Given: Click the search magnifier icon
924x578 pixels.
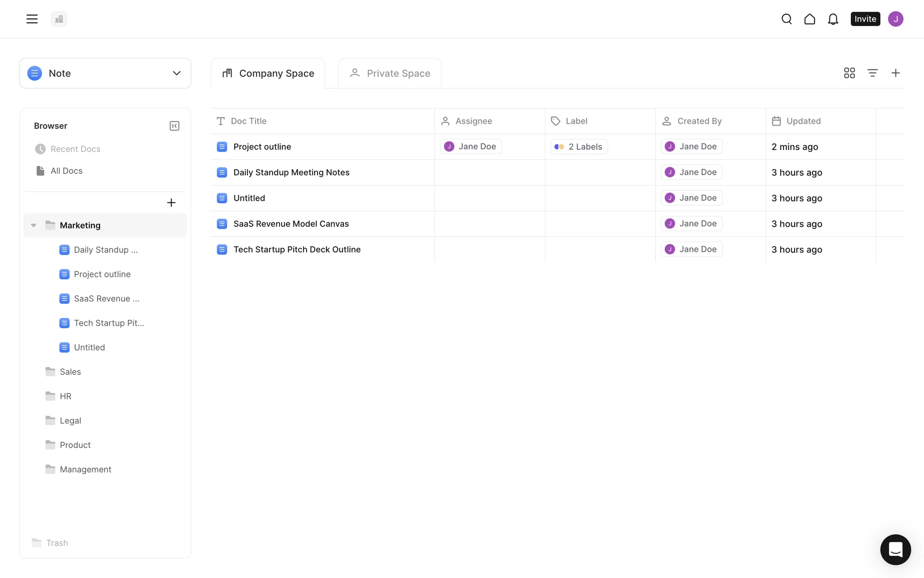Looking at the screenshot, I should pyautogui.click(x=786, y=19).
